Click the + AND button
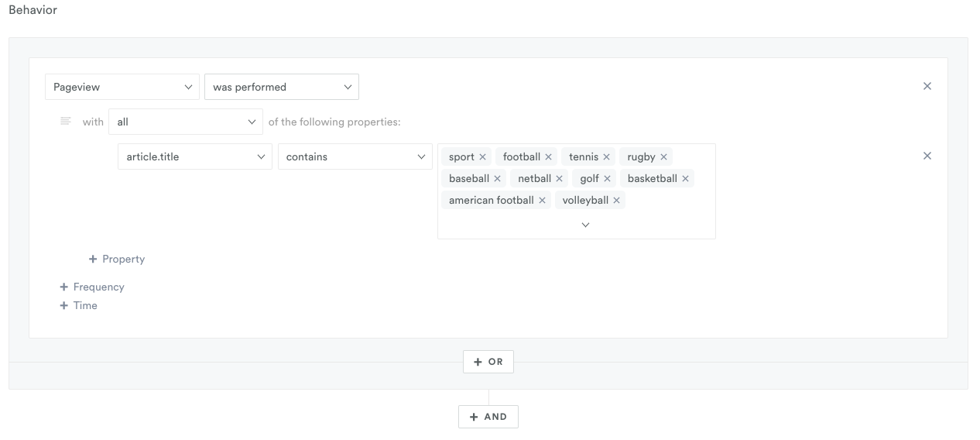The width and height of the screenshot is (980, 440). 488,416
